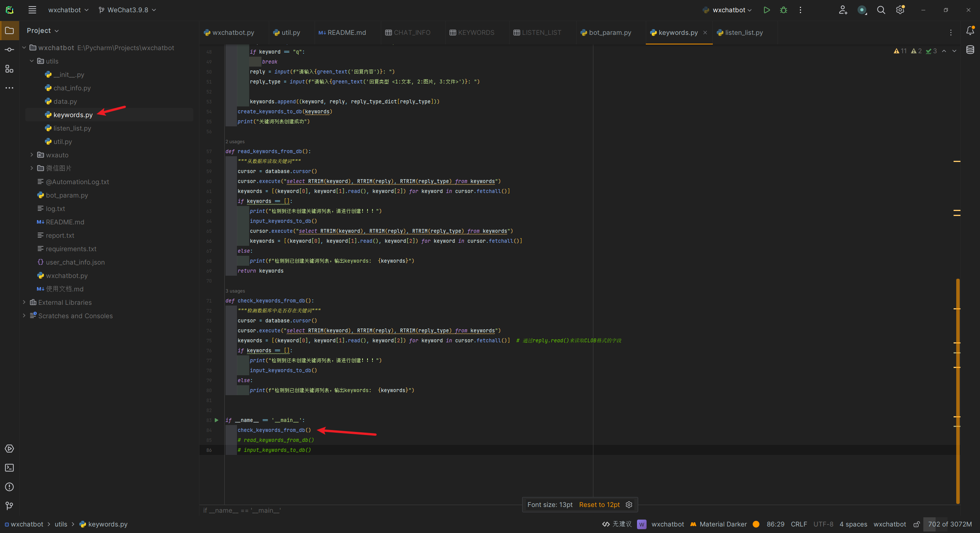Open IDE settings gear
The image size is (980, 533).
(900, 10)
